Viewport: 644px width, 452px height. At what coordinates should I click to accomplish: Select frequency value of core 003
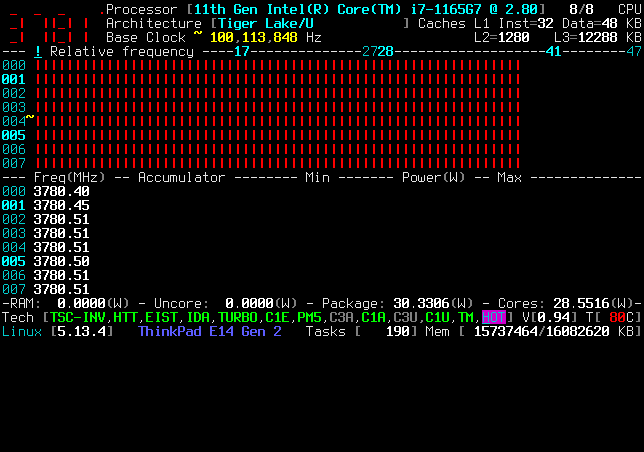[x=61, y=234]
